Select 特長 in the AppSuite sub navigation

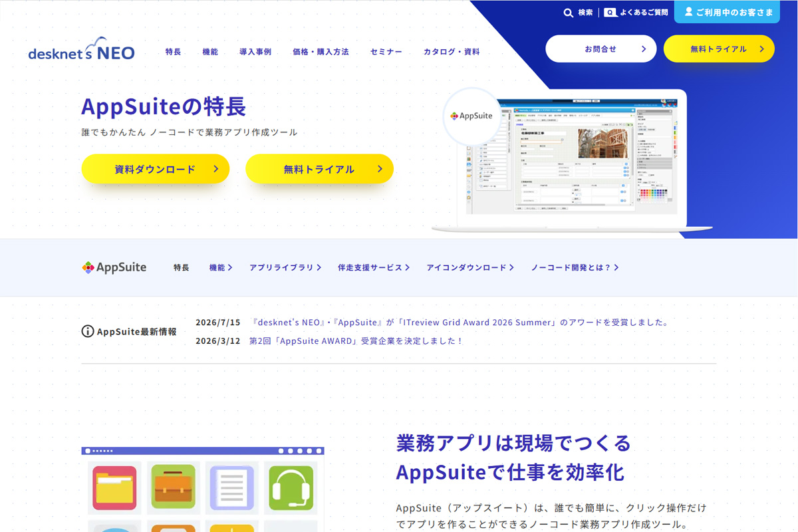tap(182, 267)
